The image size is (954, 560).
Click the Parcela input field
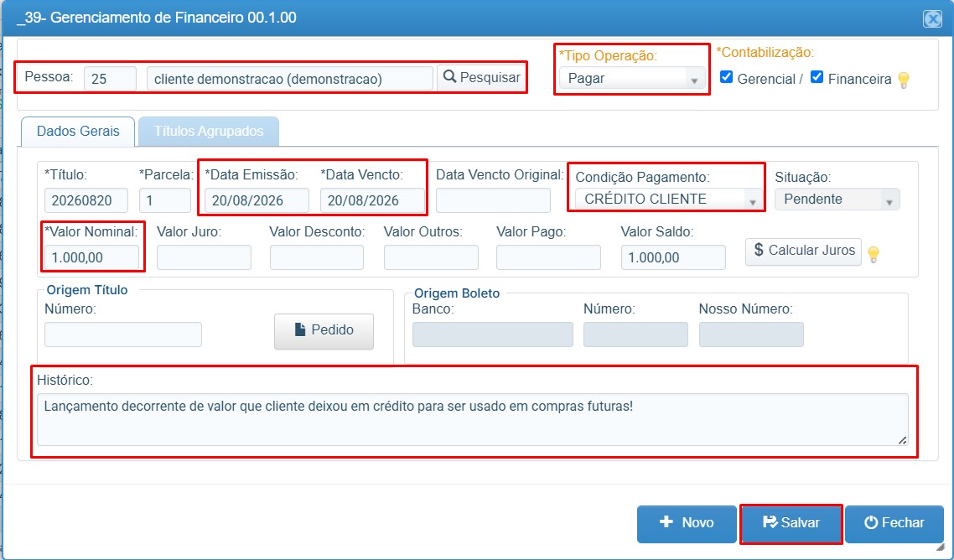click(x=165, y=200)
